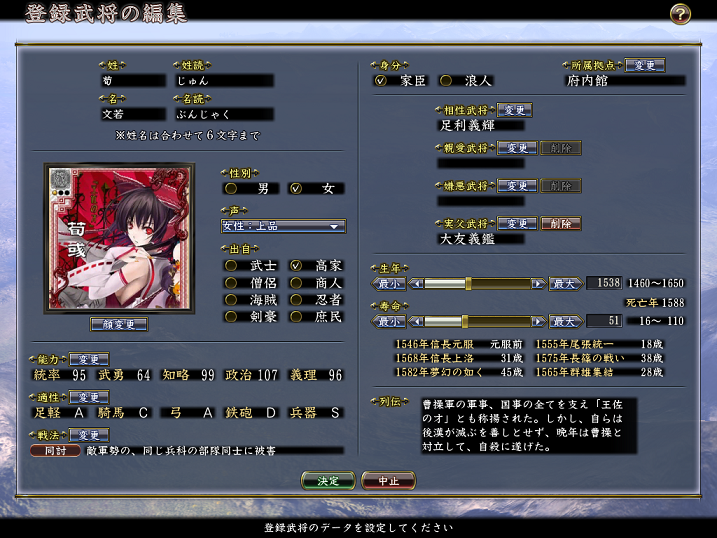Choose 浪人 status option
Viewport: 717px width, 538px height.
pos(445,80)
